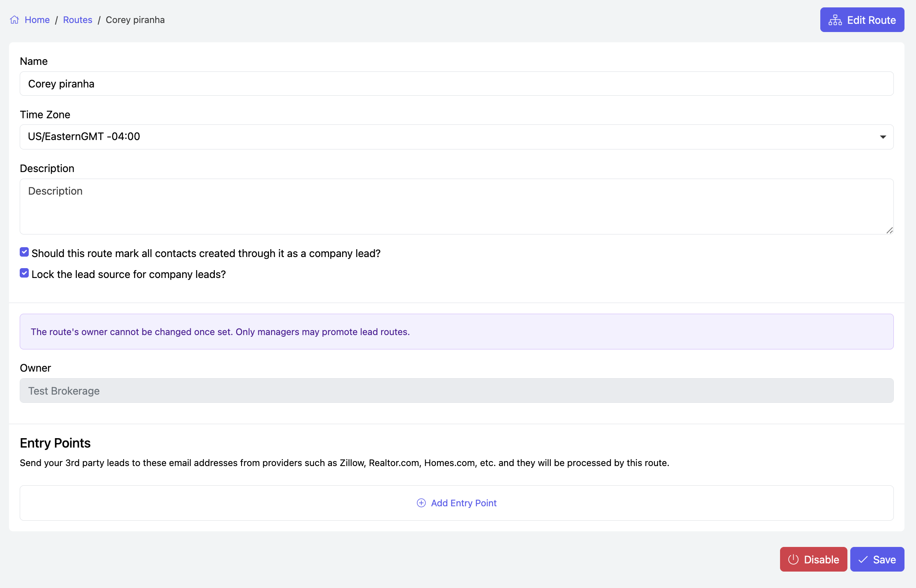Uncheck the company lead route checkbox
916x588 pixels.
click(24, 252)
